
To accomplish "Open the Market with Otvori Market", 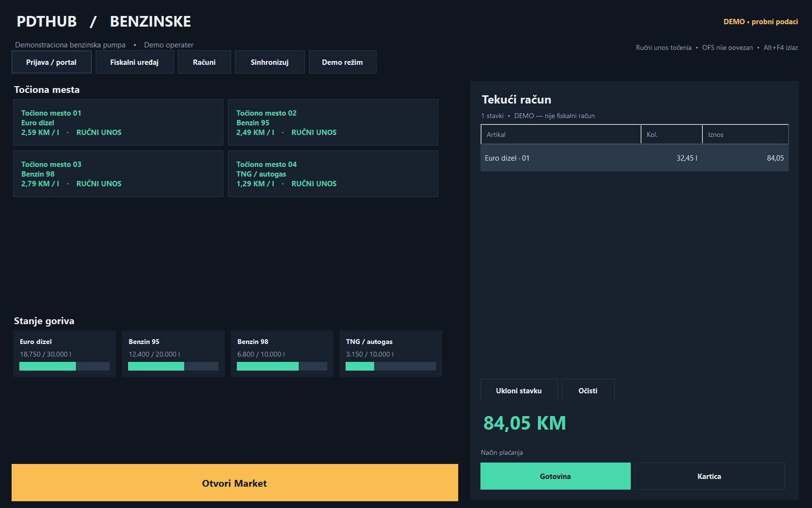I will (235, 483).
